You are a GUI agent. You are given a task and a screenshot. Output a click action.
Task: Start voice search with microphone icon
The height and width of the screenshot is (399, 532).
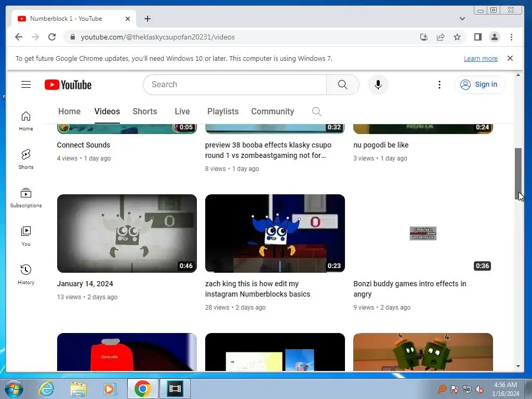pyautogui.click(x=378, y=85)
